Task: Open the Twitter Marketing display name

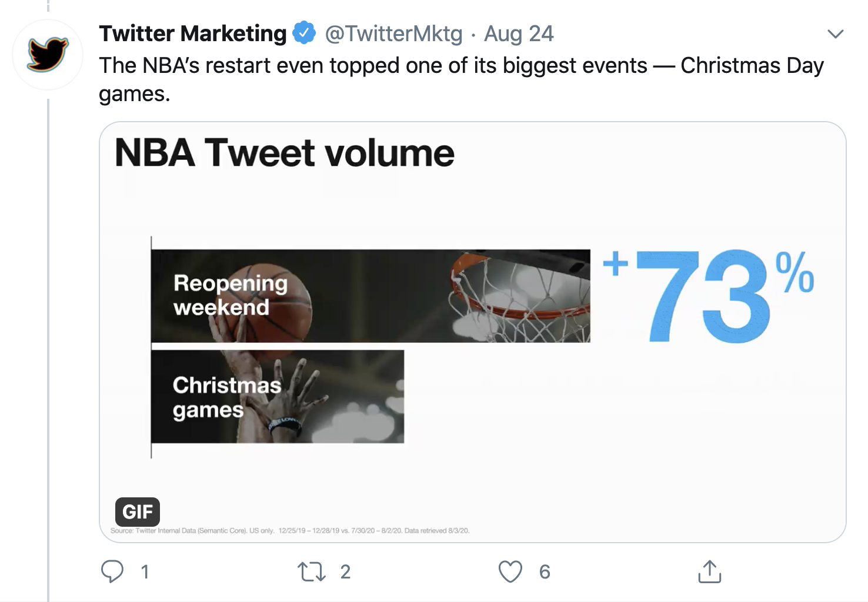Action: [x=192, y=34]
